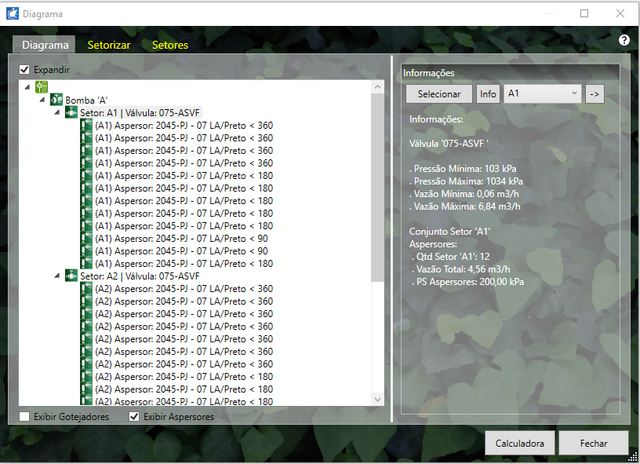
Task: Click the first A1 sprinkler icon
Action: [86, 126]
